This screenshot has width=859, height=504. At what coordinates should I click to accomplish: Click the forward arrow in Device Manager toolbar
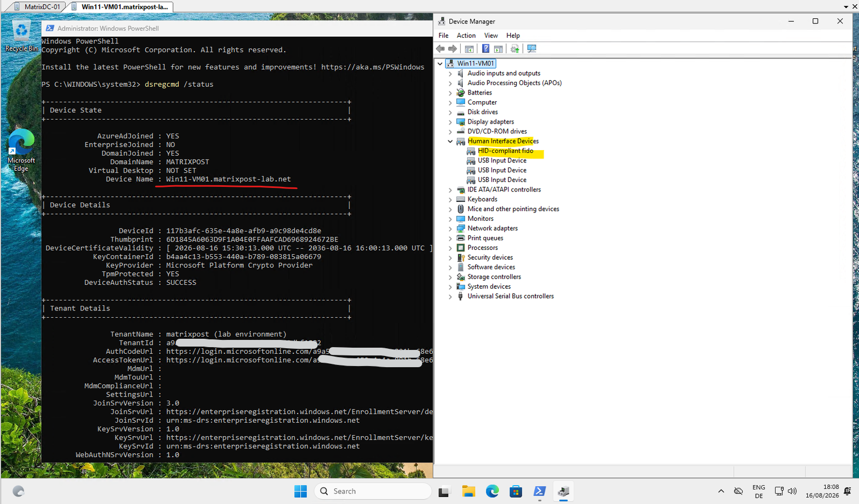tap(452, 49)
